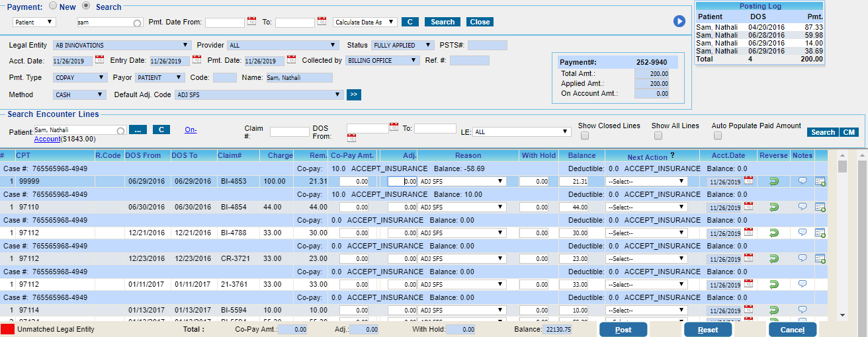Click encounter-lines table vertical scrollbar down arrow
Image resolution: width=868 pixels, height=337 pixels.
(842, 315)
